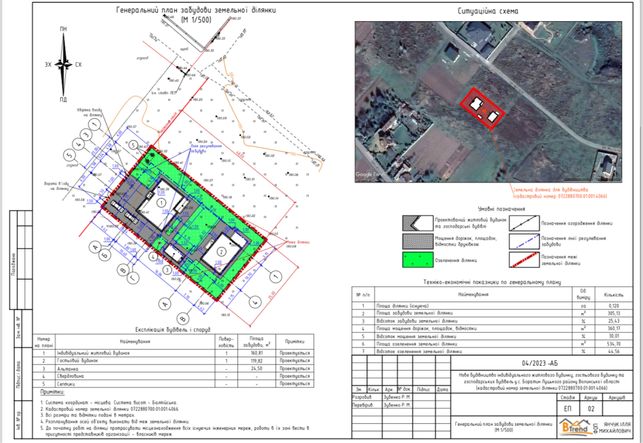This screenshot has width=643, height=443.
Task: Click the 'Стадія' title block header
Action: 568,397
